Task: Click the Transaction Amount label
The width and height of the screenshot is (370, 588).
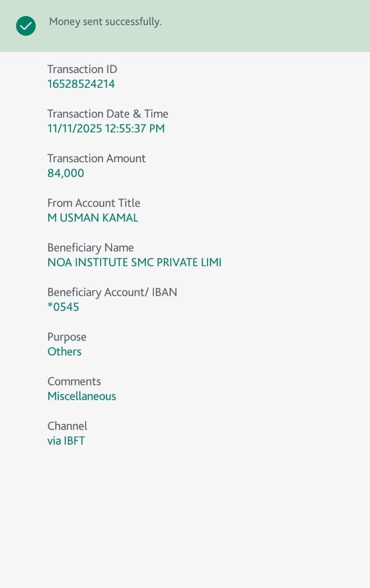Action: [x=96, y=158]
